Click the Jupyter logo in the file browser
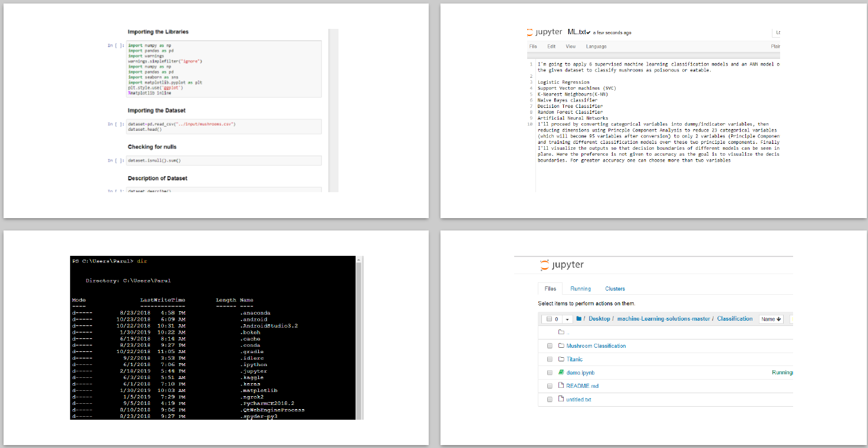Image resolution: width=868 pixels, height=448 pixels. pos(562,265)
